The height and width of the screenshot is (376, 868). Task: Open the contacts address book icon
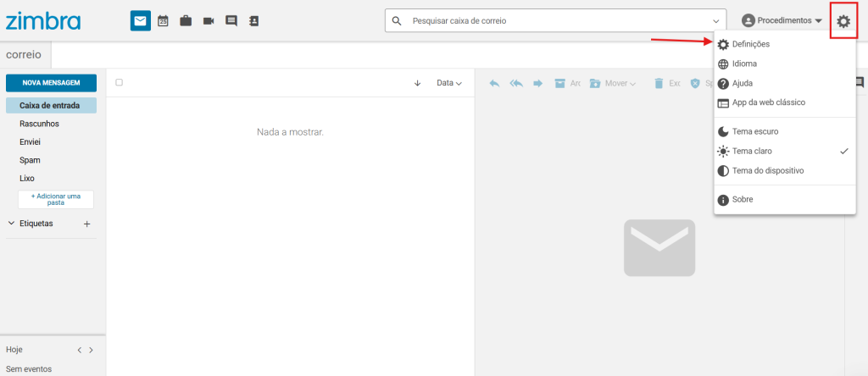tap(253, 20)
